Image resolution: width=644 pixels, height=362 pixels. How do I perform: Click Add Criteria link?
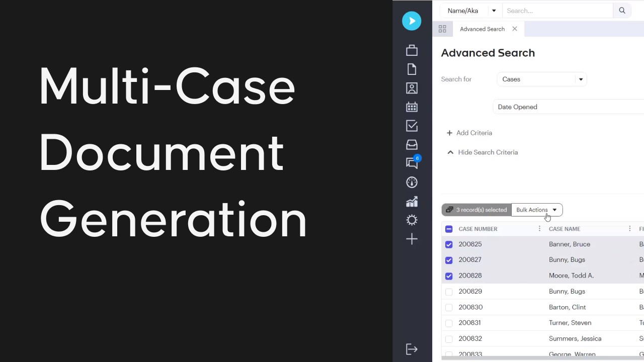coord(469,133)
